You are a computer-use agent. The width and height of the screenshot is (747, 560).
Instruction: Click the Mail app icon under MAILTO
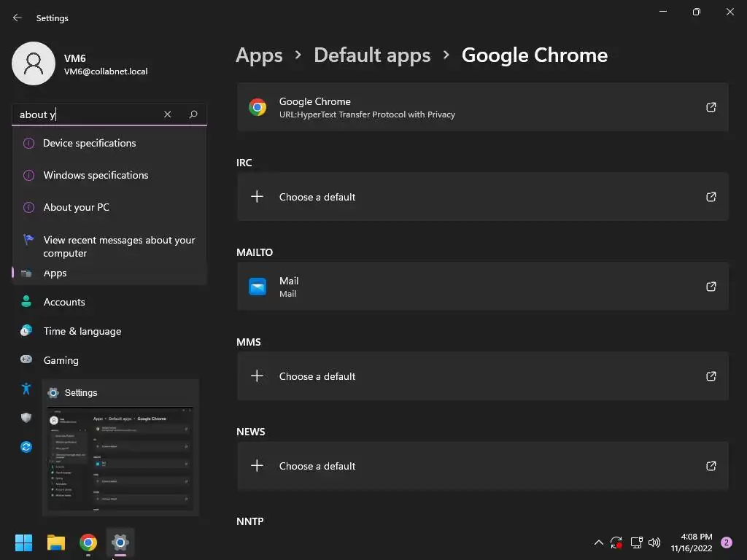[258, 287]
